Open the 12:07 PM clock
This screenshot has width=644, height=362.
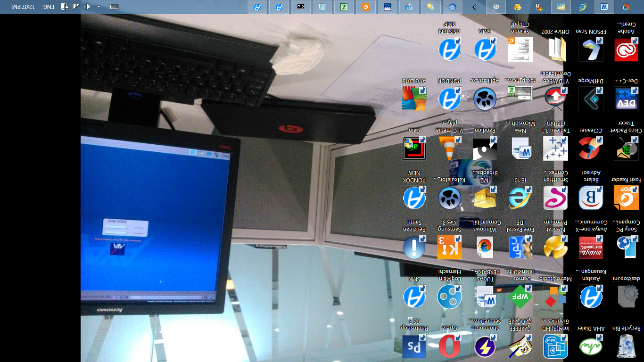point(24,7)
